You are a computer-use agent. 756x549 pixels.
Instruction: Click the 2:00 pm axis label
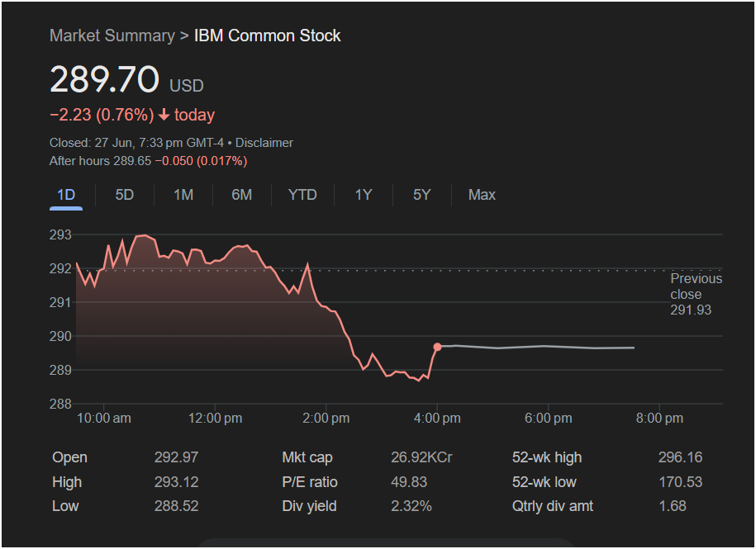(326, 418)
